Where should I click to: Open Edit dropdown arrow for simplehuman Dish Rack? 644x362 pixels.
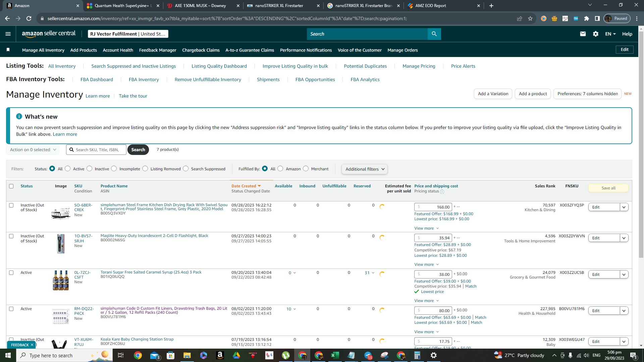pyautogui.click(x=624, y=207)
